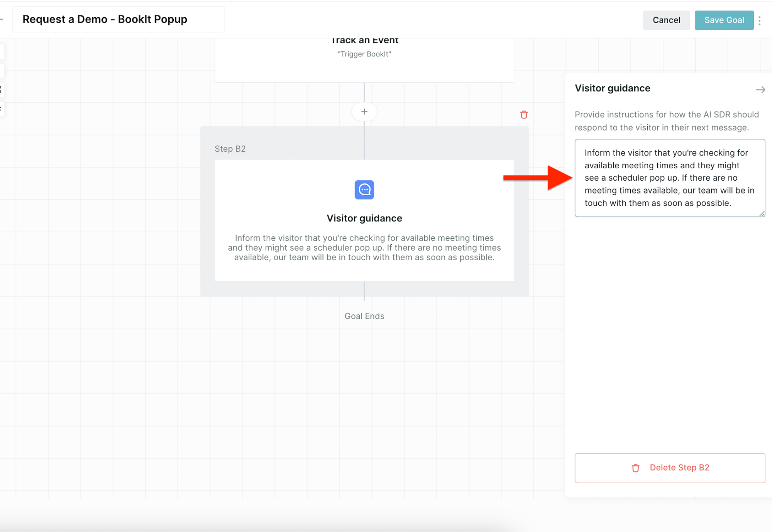772x532 pixels.
Task: Click into the visitor guidance instructions textarea
Action: pyautogui.click(x=669, y=178)
